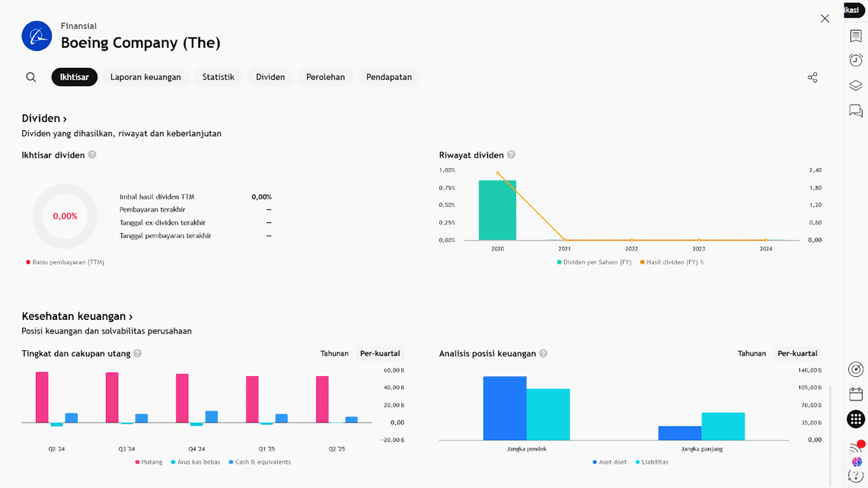Click the Hutang legend color dot

138,462
